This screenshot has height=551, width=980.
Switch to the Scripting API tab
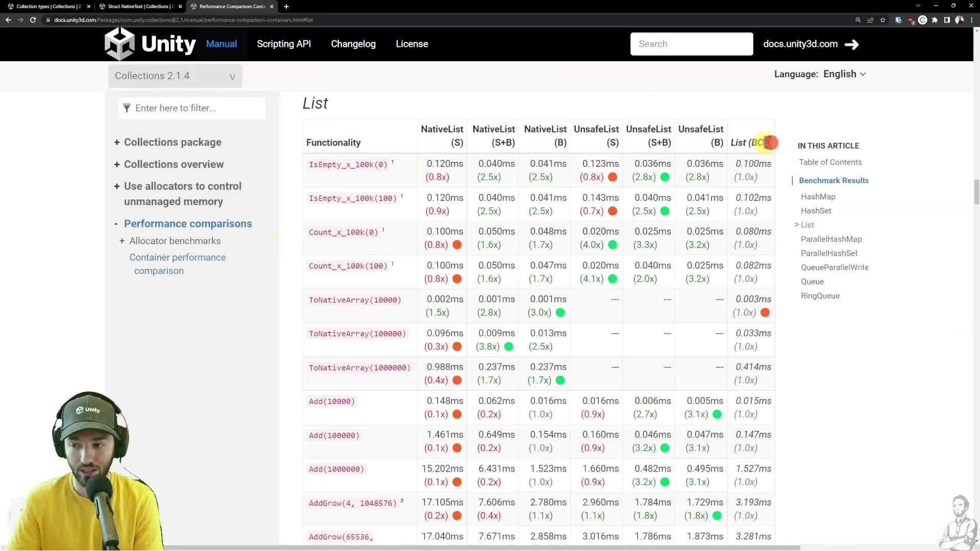[x=283, y=44]
